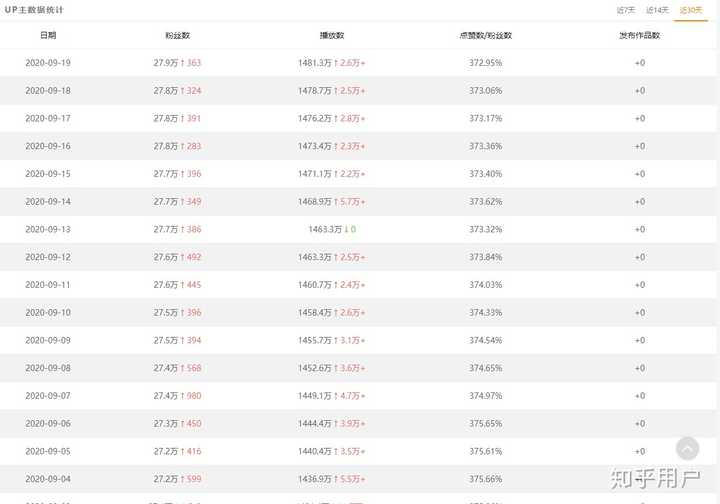Click the 27.4万 ↑980 follower cell
This screenshot has height=504, width=720.
point(177,396)
